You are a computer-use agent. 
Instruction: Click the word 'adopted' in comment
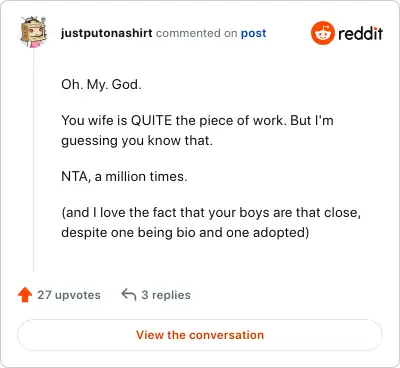(281, 233)
